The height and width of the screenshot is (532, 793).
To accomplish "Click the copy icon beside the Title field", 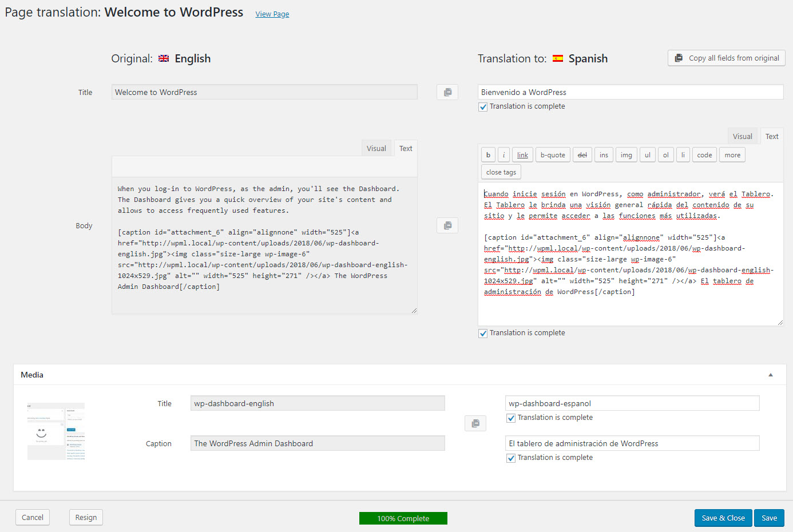I will point(447,92).
